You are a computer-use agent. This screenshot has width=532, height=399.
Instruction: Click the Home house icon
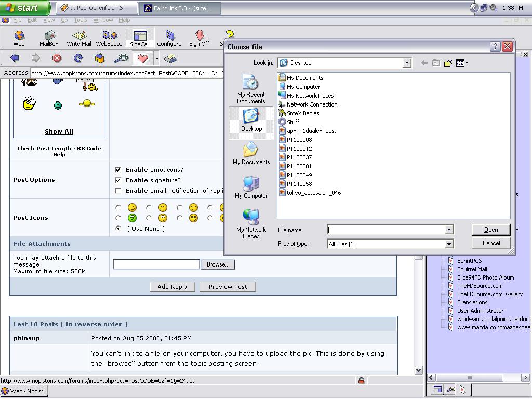[x=100, y=58]
